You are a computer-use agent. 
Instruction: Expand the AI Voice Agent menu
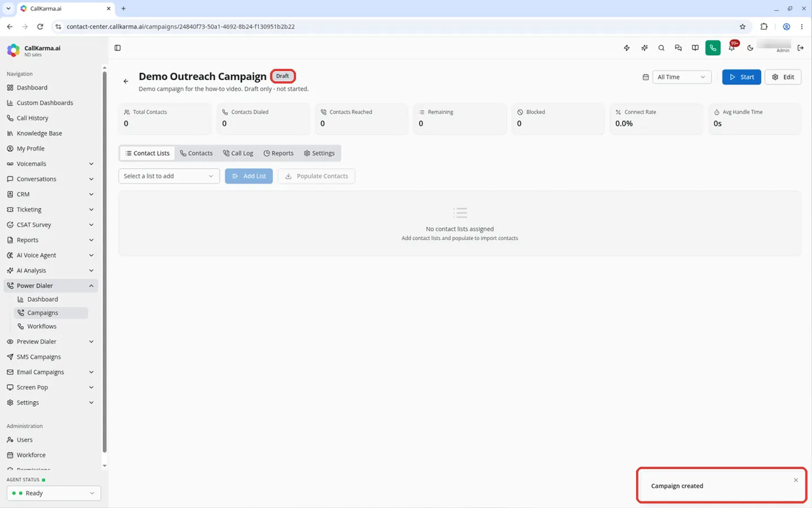point(50,255)
